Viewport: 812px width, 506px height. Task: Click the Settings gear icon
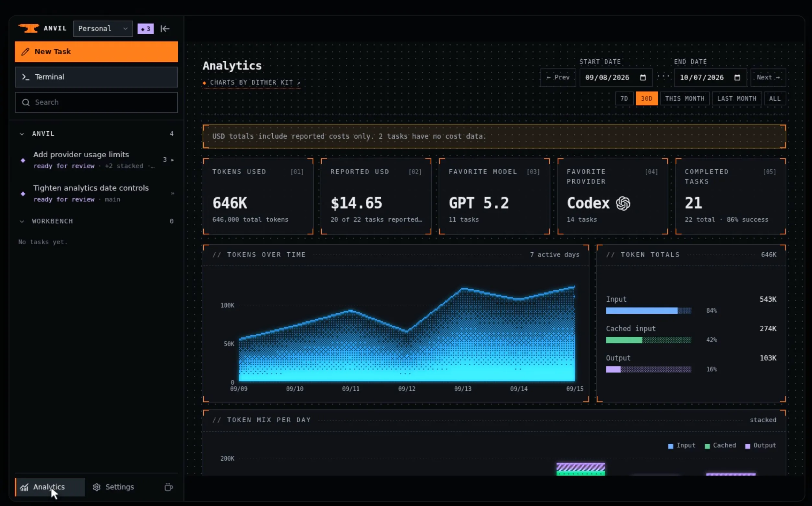click(97, 487)
